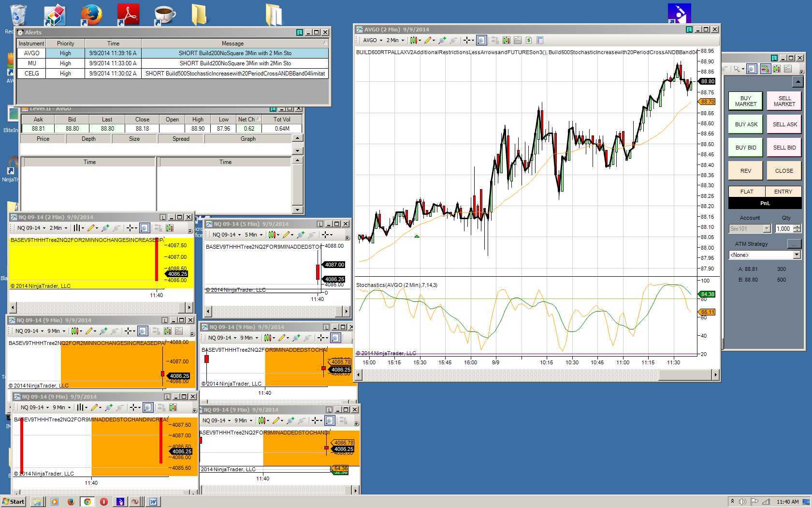Viewport: 812px width, 508px height.
Task: Increase quantity with the Qty spinner
Action: pos(797,227)
